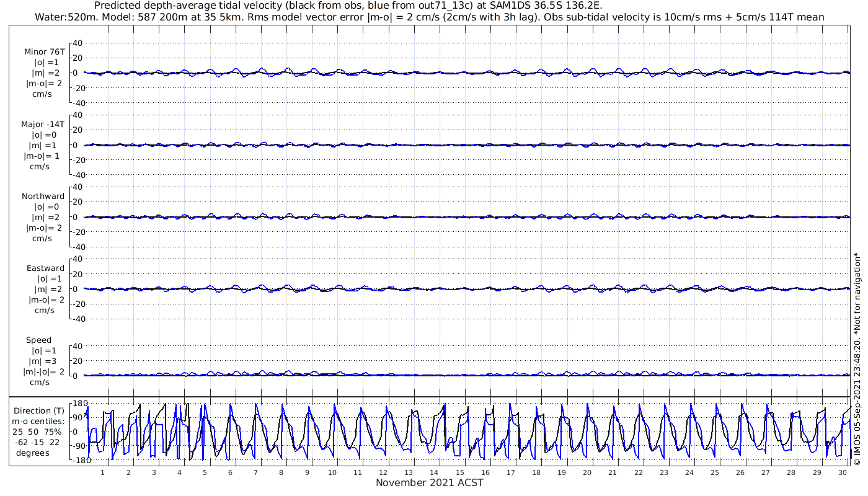Click the day 24 label on date axis

coord(689,472)
